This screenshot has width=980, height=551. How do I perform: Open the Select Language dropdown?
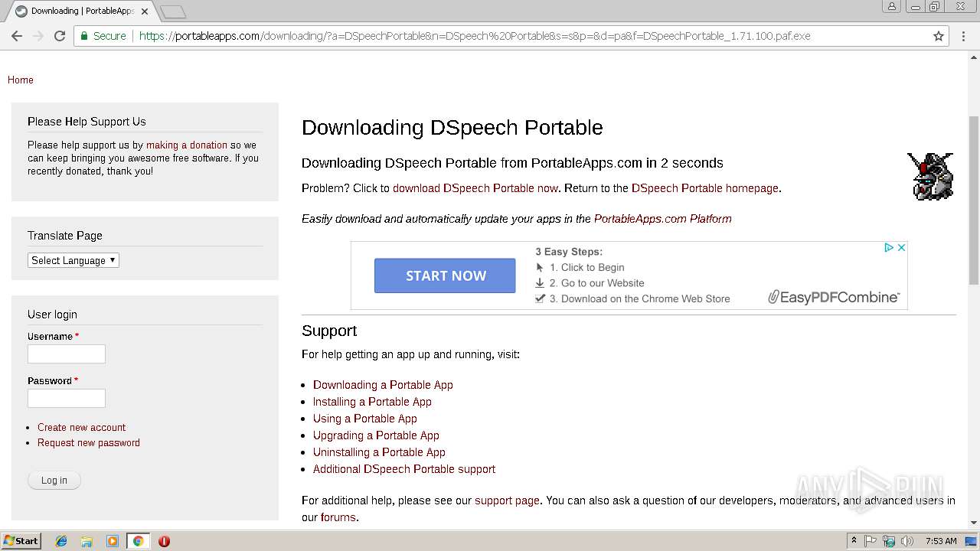pyautogui.click(x=73, y=260)
